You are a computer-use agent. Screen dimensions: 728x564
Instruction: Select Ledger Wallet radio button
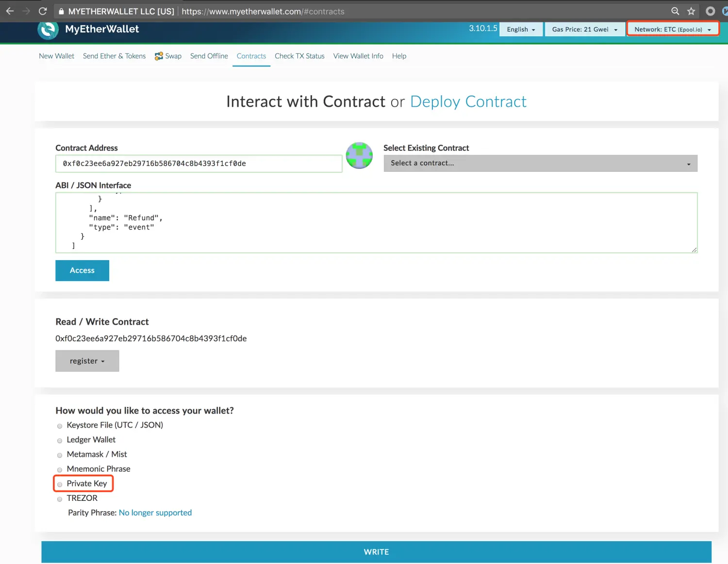[60, 440]
